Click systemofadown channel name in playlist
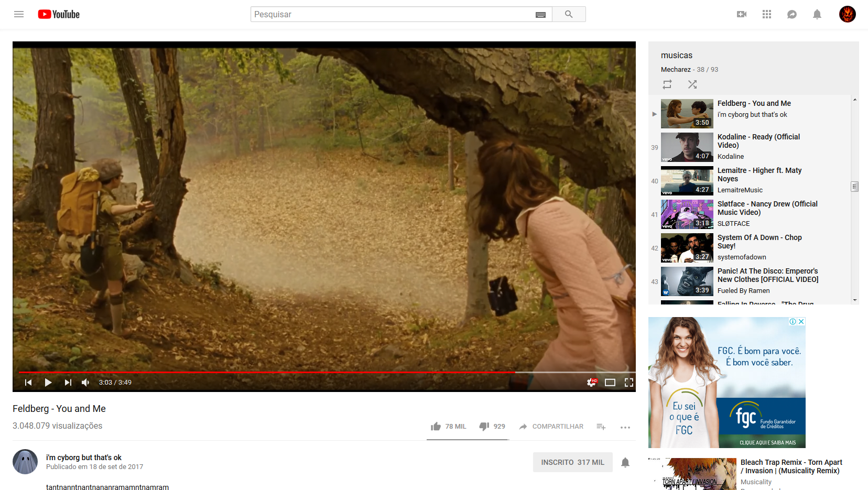Image resolution: width=868 pixels, height=490 pixels. tap(742, 257)
